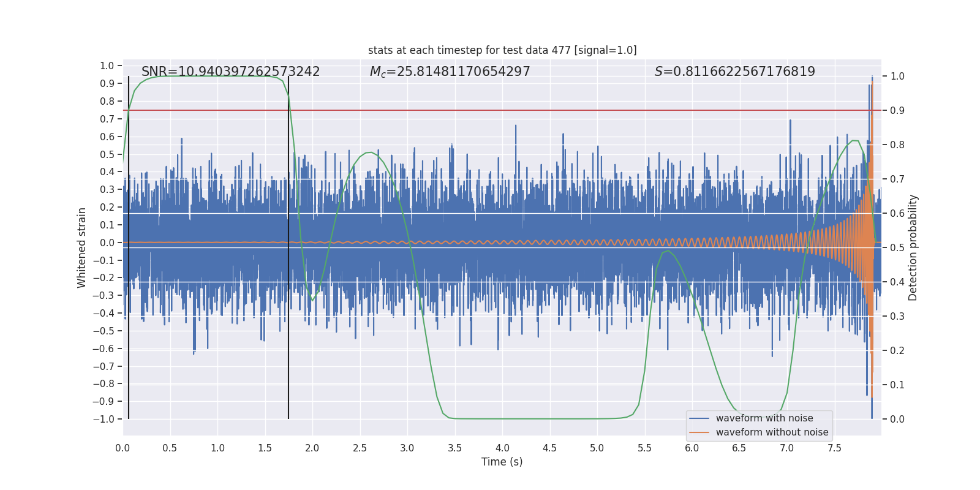
Task: Click the 0.4 tick on the Detection probability axis
Action: pos(897,282)
